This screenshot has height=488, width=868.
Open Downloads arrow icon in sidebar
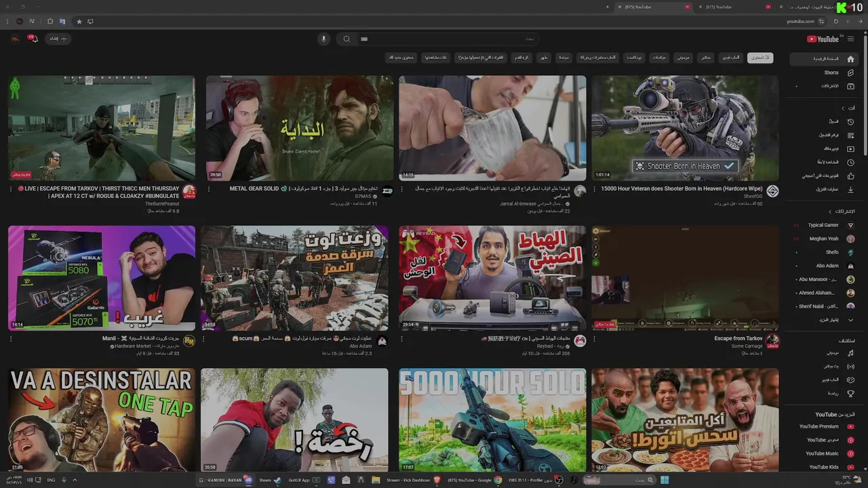click(850, 189)
